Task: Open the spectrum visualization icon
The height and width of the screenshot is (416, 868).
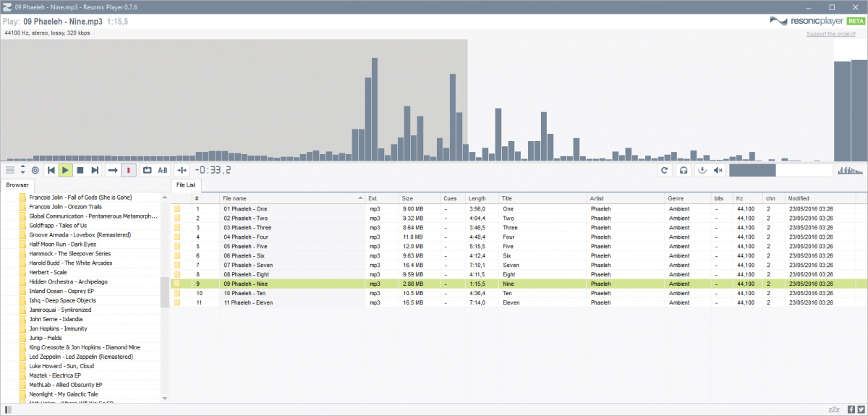Action: click(x=850, y=170)
